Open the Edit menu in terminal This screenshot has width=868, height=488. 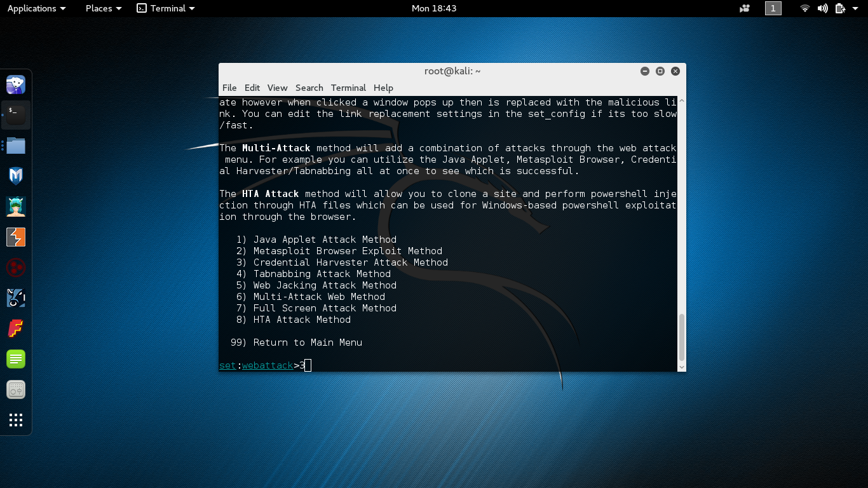coord(252,88)
